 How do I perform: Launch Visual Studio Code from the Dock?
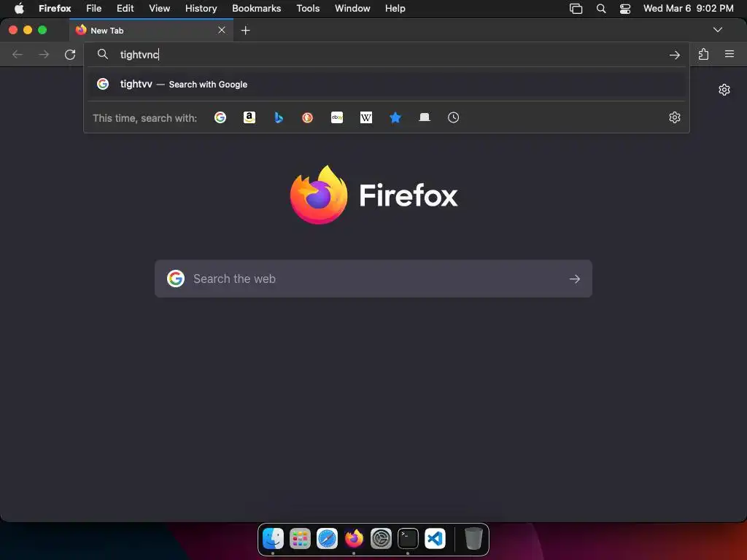click(435, 539)
